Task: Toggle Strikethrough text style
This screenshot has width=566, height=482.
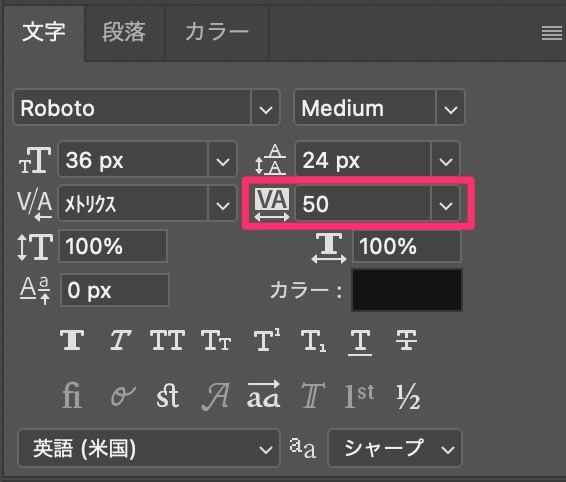Action: click(406, 340)
